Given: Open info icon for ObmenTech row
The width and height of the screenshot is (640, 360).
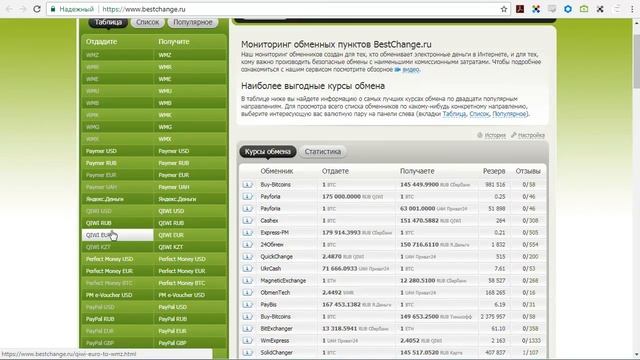Looking at the screenshot, I should [x=247, y=293].
